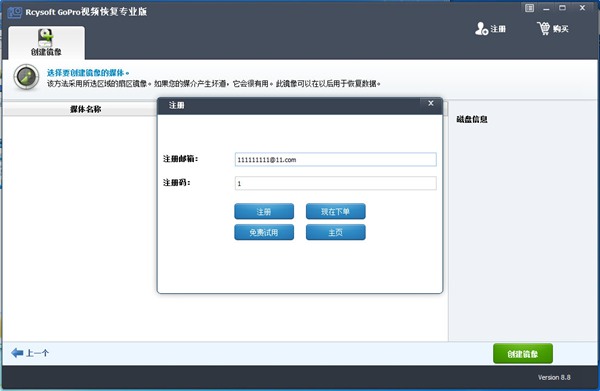600x391 pixels.
Task: Go back with the 上一个 arrow
Action: point(30,353)
